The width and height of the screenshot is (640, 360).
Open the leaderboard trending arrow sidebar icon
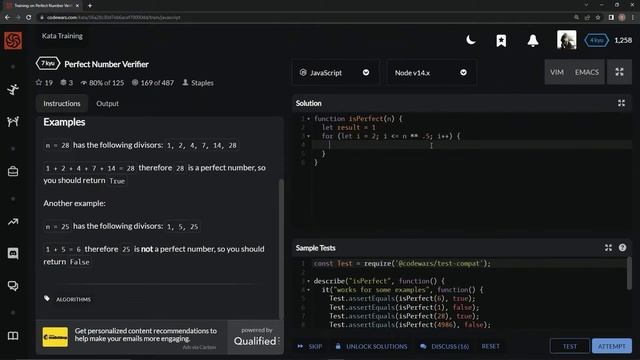pos(13,222)
